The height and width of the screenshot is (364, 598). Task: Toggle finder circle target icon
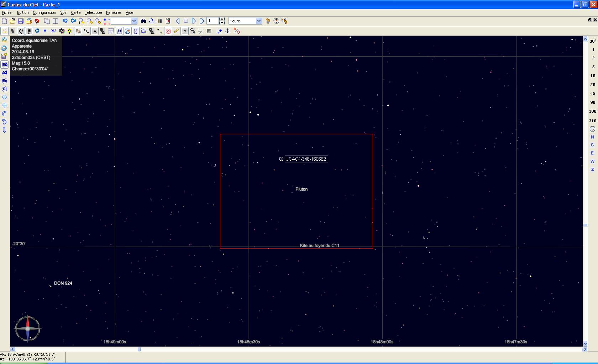[x=168, y=31]
